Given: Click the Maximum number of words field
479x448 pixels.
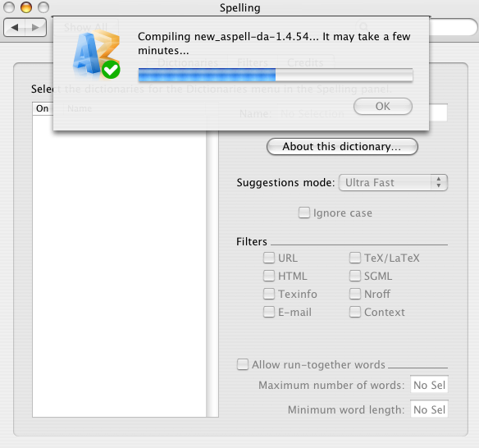Looking at the screenshot, I should click(429, 385).
